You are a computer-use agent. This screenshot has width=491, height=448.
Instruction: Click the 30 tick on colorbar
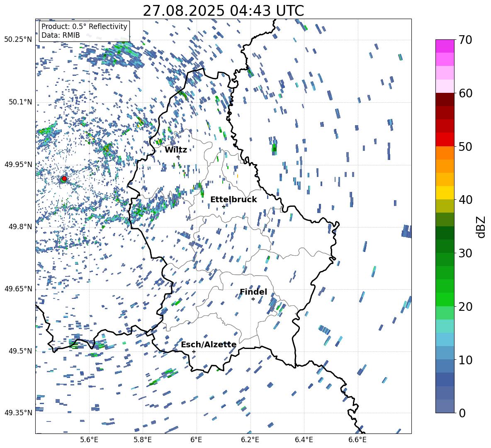coord(465,253)
